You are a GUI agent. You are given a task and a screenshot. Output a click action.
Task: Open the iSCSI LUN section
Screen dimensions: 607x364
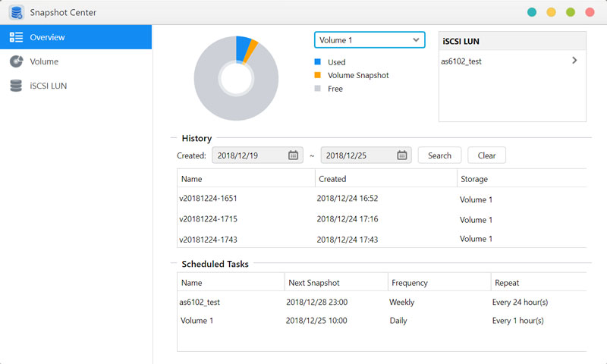pyautogui.click(x=49, y=86)
